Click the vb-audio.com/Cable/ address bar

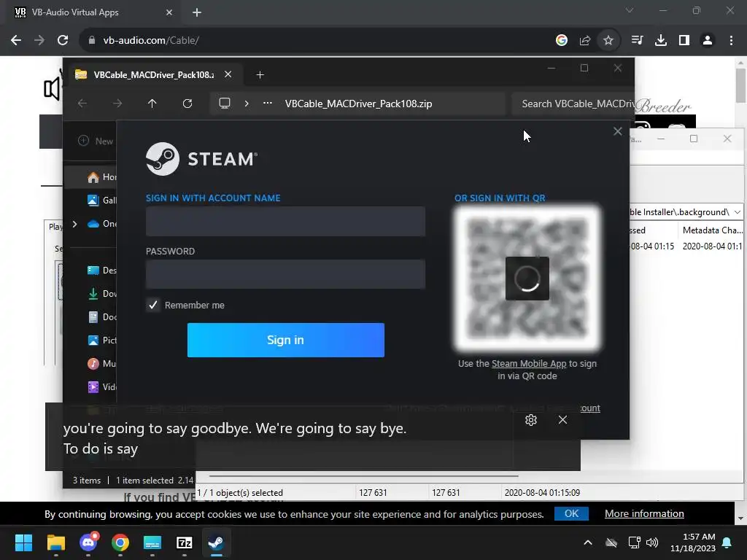coord(314,41)
